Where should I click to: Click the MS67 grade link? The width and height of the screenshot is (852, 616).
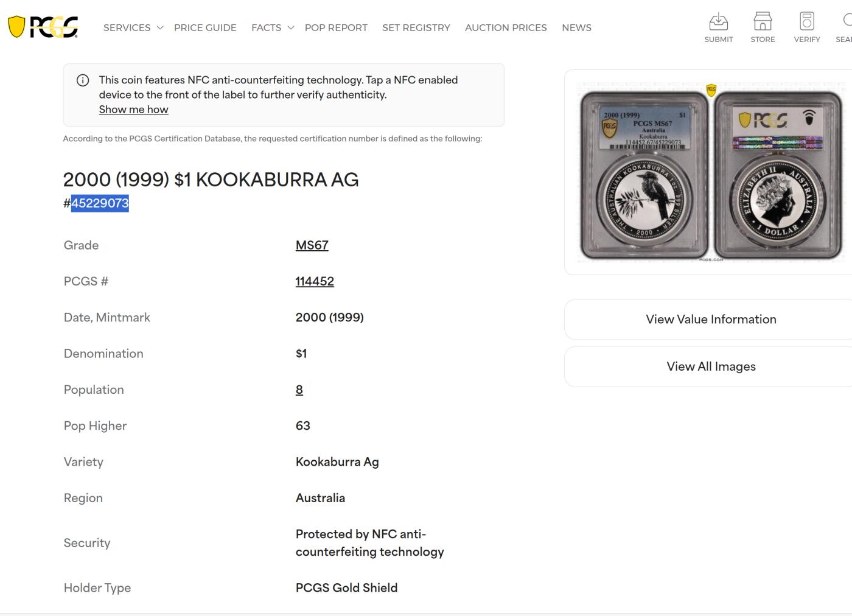(312, 245)
